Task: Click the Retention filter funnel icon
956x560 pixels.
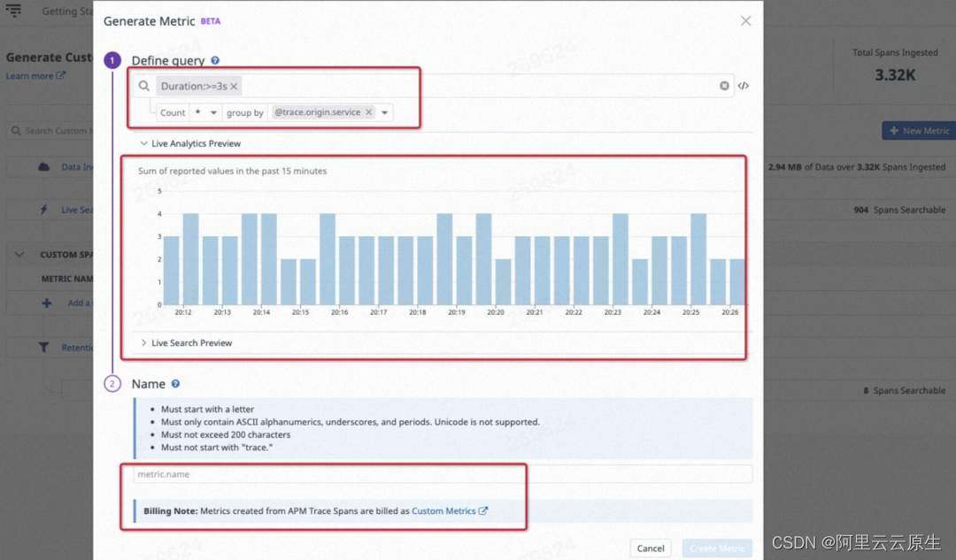Action: tap(44, 348)
